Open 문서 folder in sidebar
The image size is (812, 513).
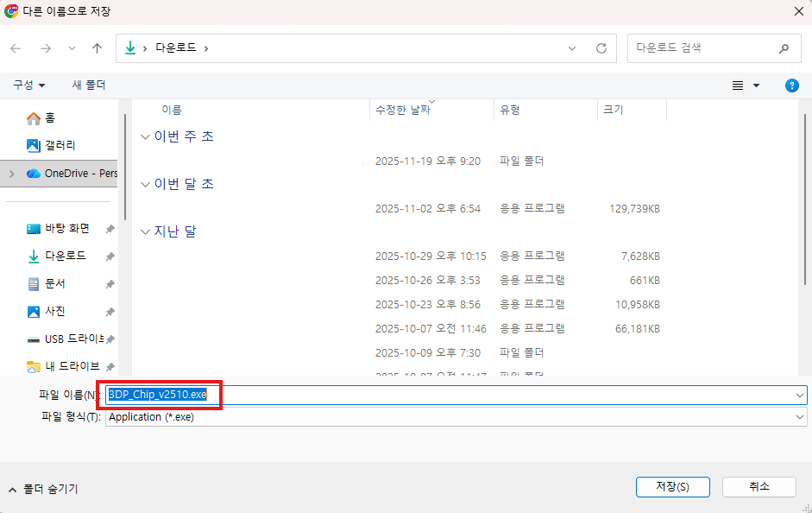click(46, 284)
